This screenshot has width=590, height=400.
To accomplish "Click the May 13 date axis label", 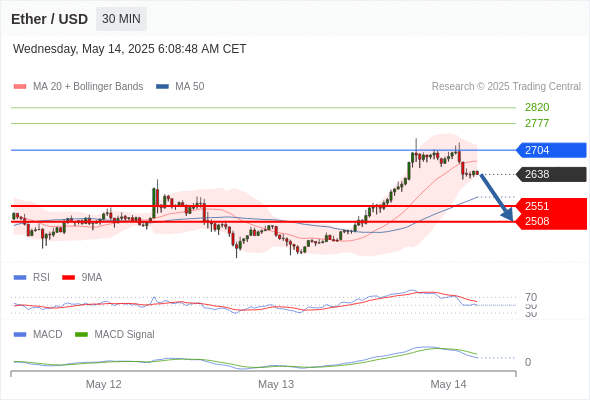I will 276,384.
